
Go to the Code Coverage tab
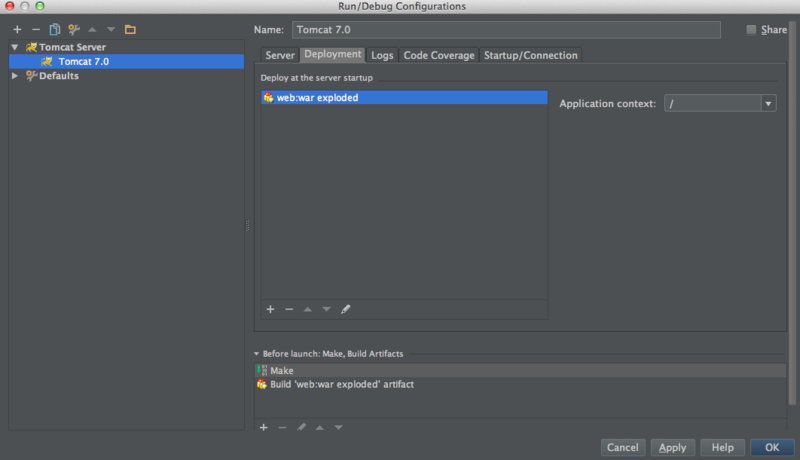point(439,55)
